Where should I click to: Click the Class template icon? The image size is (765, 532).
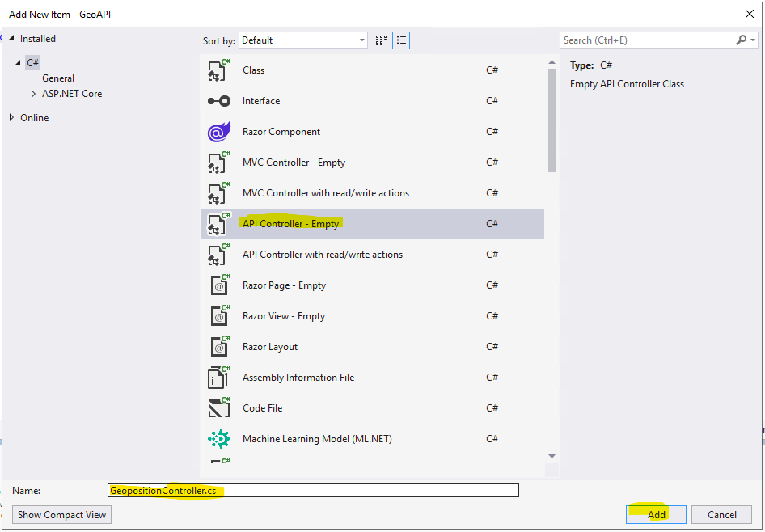click(x=218, y=70)
